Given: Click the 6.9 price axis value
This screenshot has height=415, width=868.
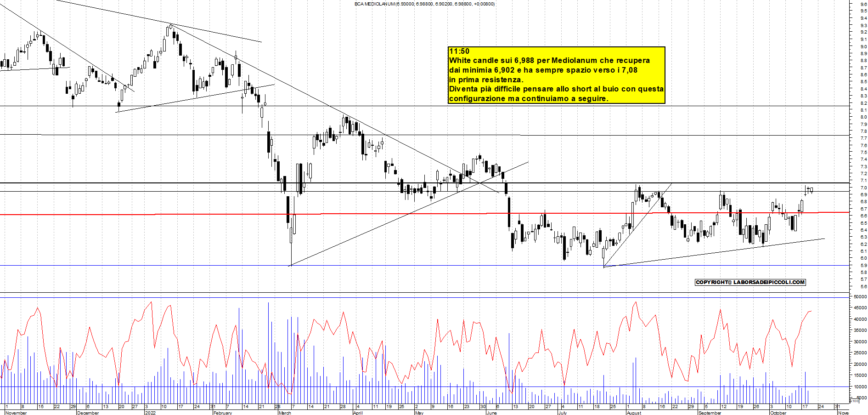Looking at the screenshot, I should 863,194.
